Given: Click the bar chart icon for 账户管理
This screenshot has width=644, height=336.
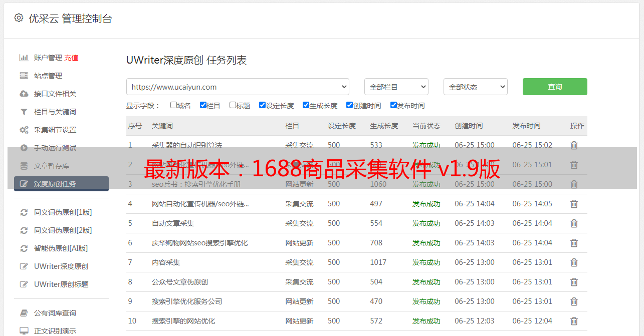Looking at the screenshot, I should [24, 58].
